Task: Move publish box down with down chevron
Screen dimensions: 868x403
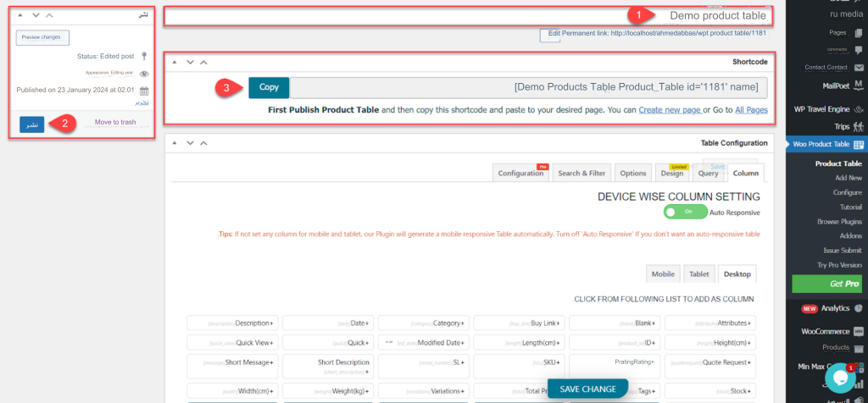Action: tap(36, 15)
